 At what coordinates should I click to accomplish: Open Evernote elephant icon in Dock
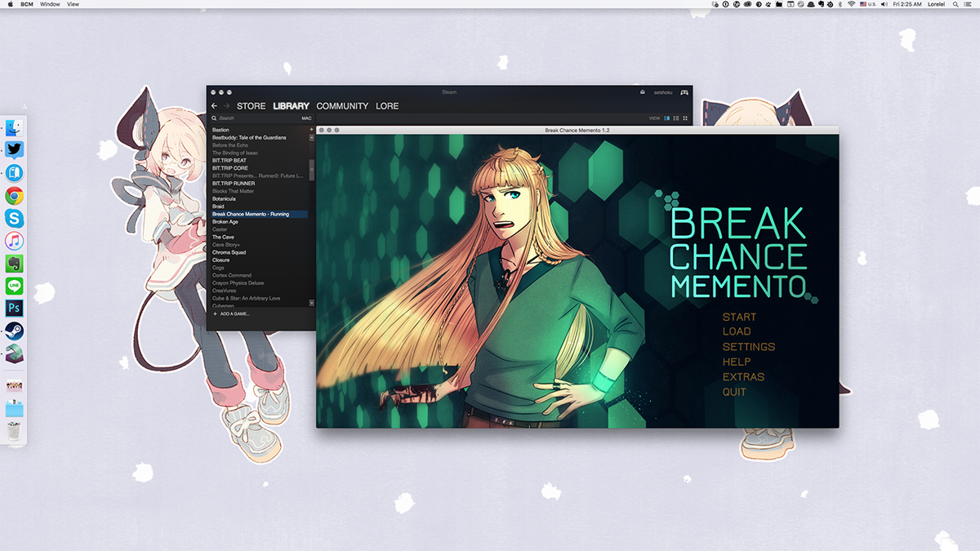click(x=14, y=264)
